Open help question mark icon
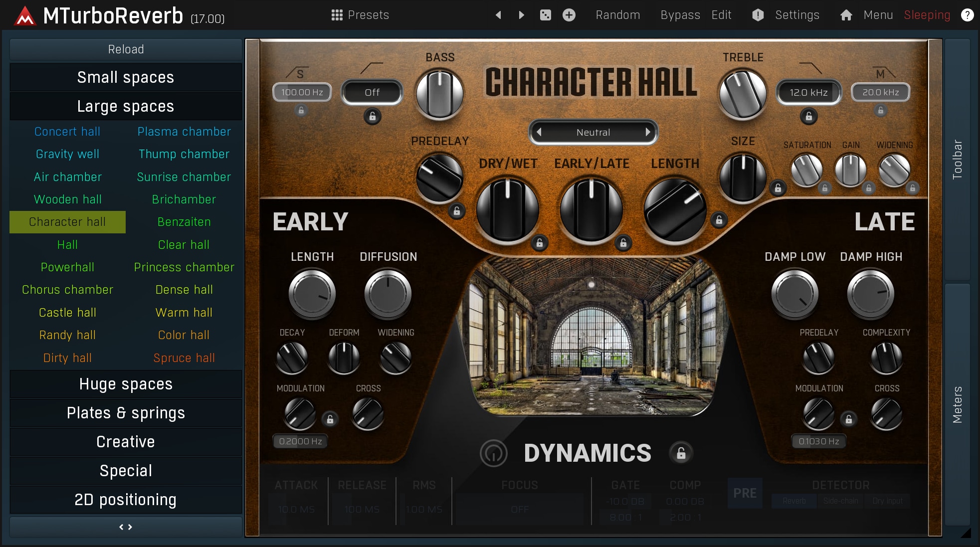The width and height of the screenshot is (980, 547). 968,15
